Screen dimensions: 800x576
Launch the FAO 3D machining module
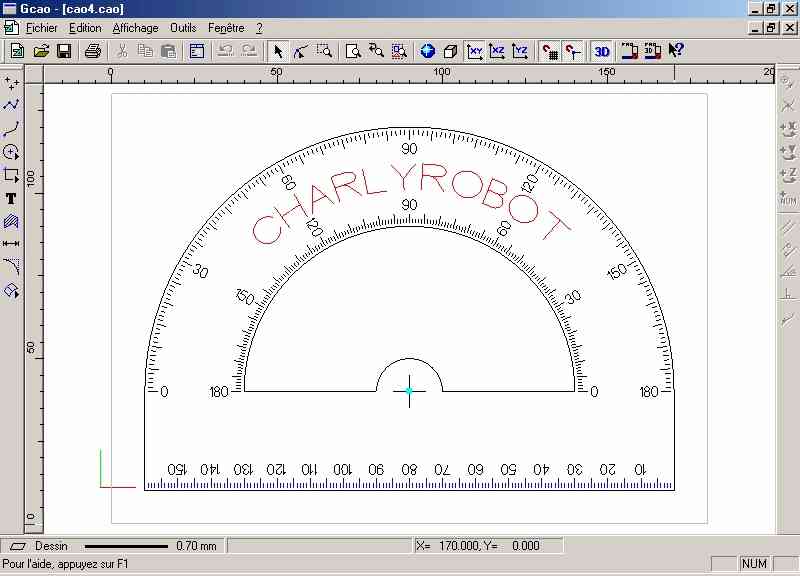click(x=653, y=51)
